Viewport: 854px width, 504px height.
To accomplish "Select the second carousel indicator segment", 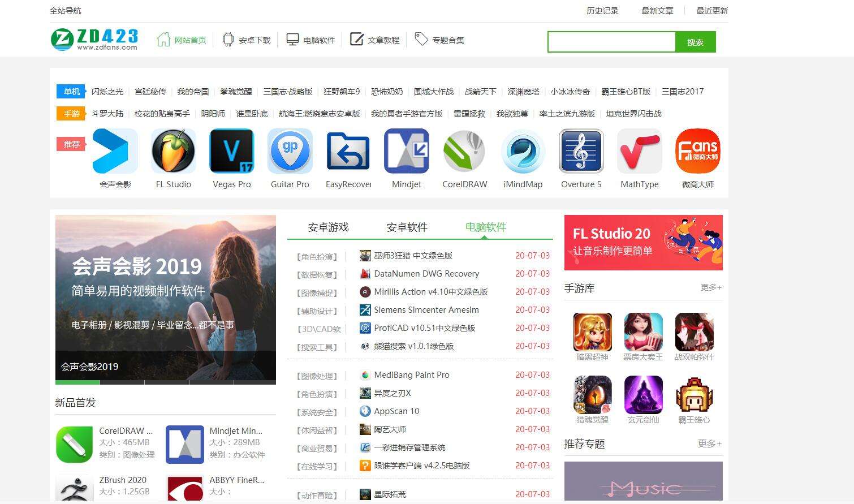I will pyautogui.click(x=122, y=382).
